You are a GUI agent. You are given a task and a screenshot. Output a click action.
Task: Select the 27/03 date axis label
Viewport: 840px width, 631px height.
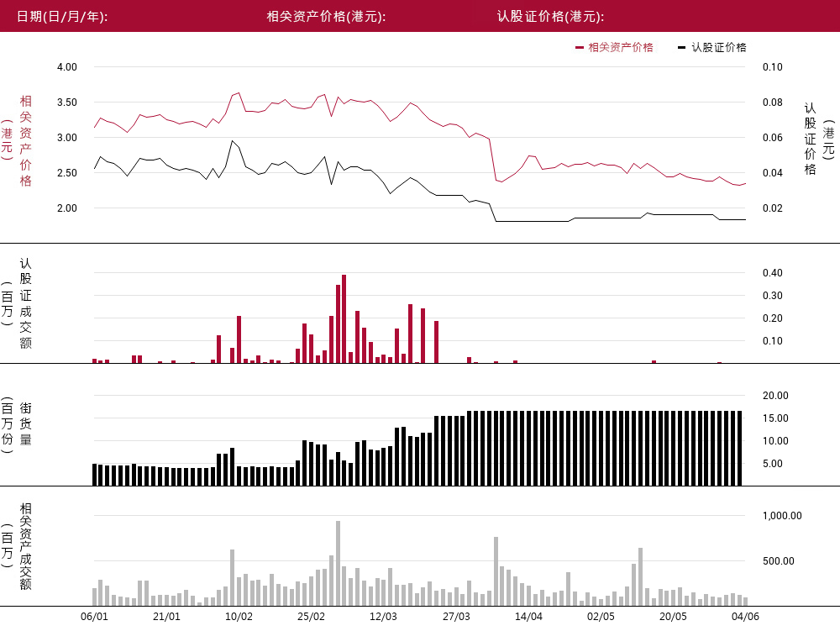pos(456,617)
